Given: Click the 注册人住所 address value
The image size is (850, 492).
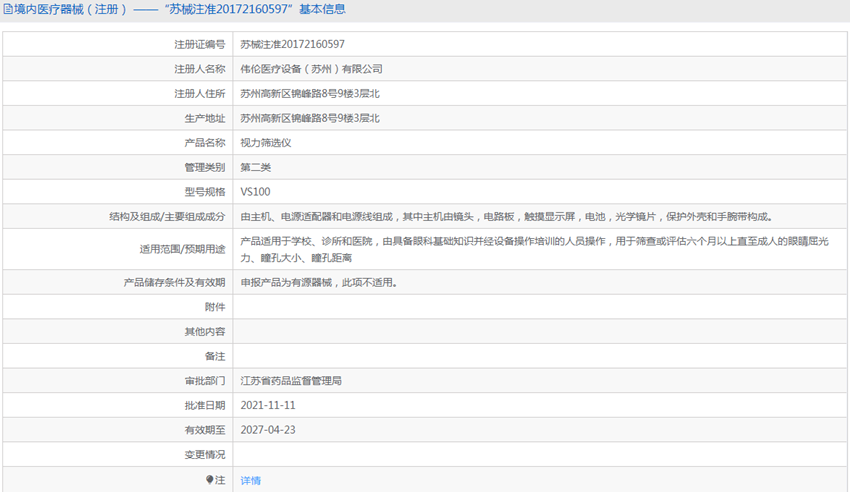Looking at the screenshot, I should pos(309,94).
